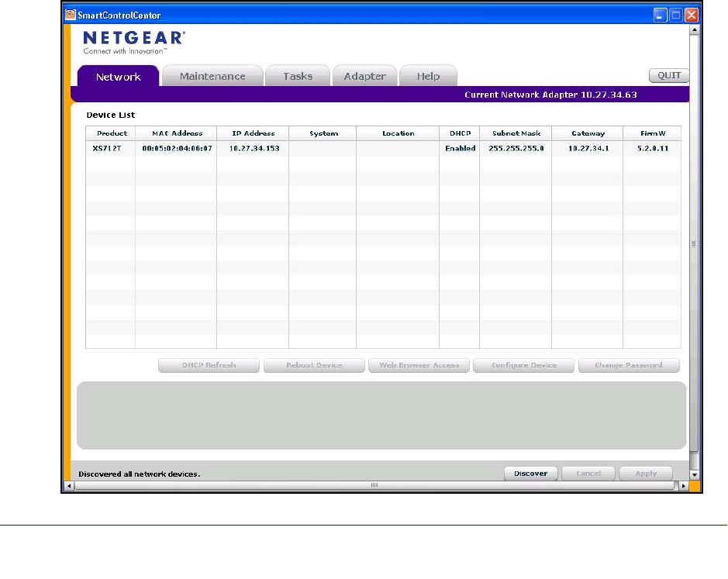The height and width of the screenshot is (579, 728).
Task: Click the Configure Device button
Action: [524, 365]
